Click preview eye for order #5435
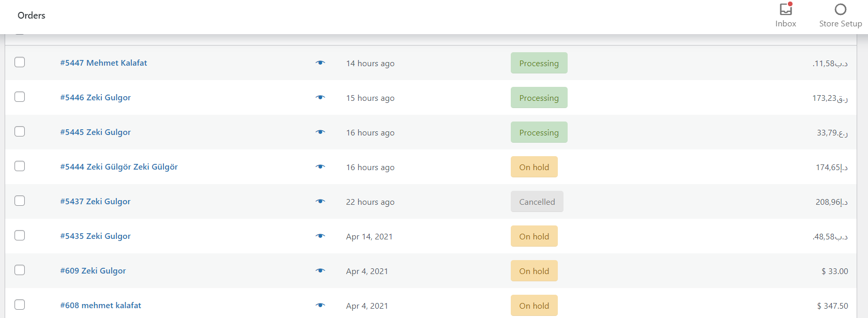868x318 pixels. (321, 236)
